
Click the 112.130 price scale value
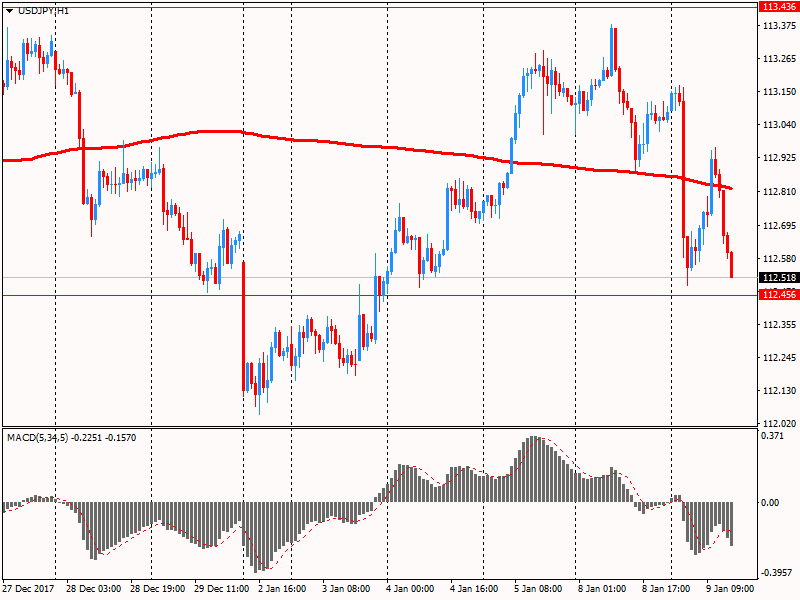pos(779,391)
